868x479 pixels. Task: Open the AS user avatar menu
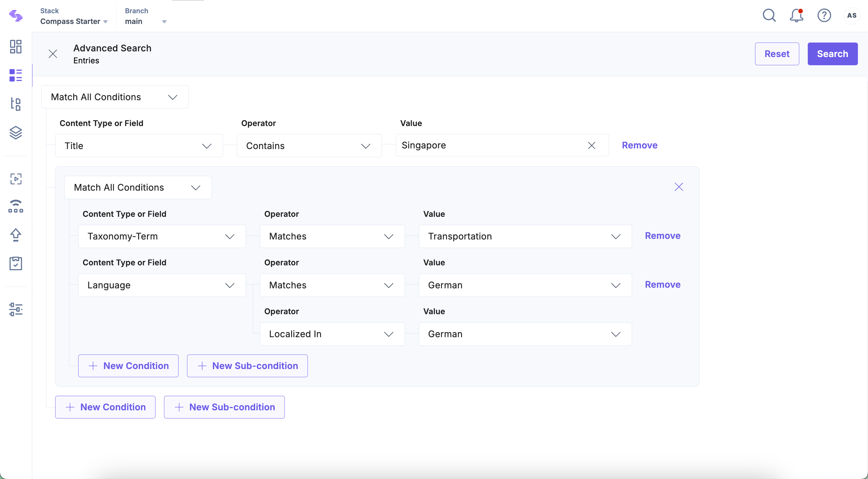(852, 15)
